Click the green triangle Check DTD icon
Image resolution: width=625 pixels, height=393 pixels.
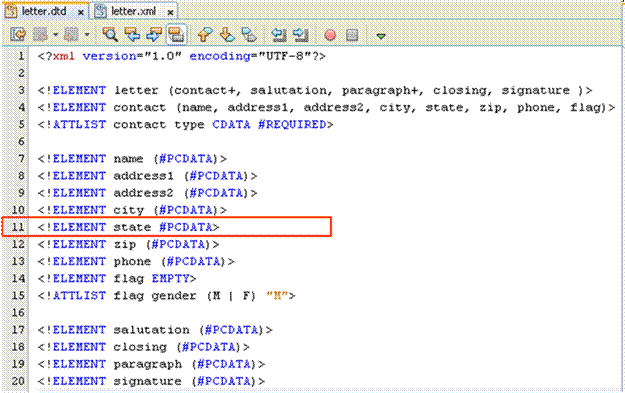tap(381, 36)
